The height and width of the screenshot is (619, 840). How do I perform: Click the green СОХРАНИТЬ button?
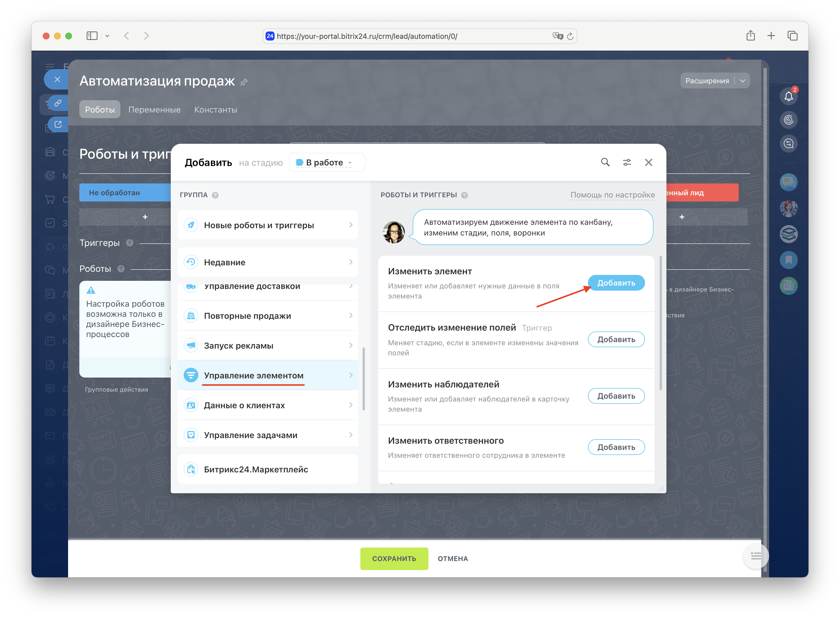pyautogui.click(x=394, y=558)
